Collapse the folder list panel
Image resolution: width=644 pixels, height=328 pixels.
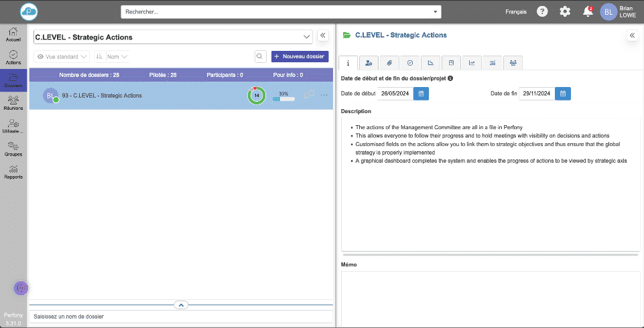[x=322, y=36]
